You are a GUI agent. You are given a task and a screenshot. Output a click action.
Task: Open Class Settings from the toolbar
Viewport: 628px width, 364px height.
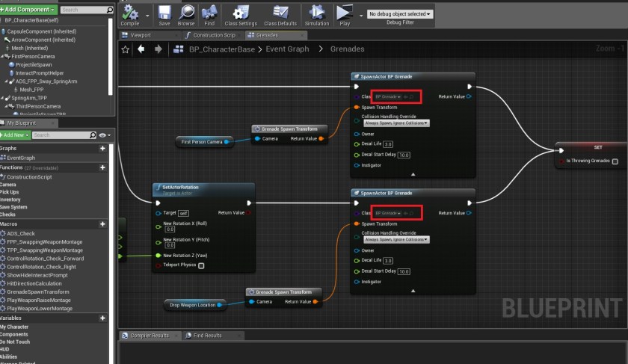tap(241, 13)
